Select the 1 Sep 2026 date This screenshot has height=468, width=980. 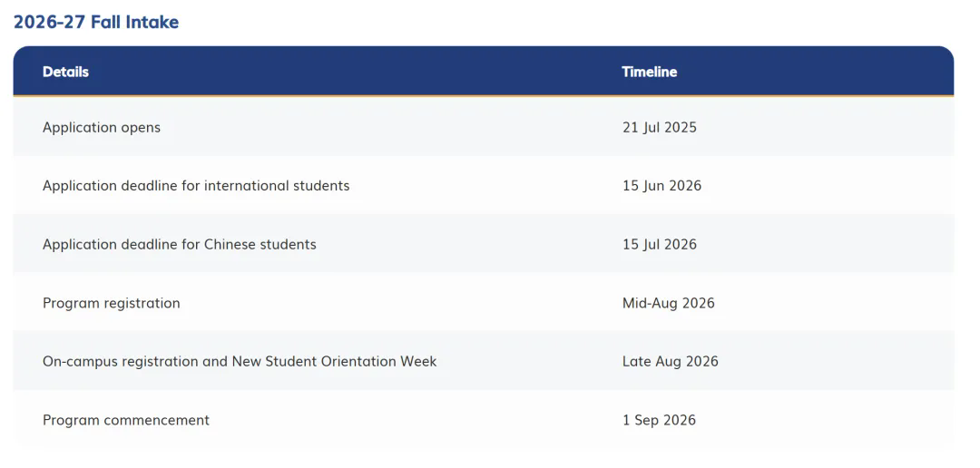coord(659,420)
